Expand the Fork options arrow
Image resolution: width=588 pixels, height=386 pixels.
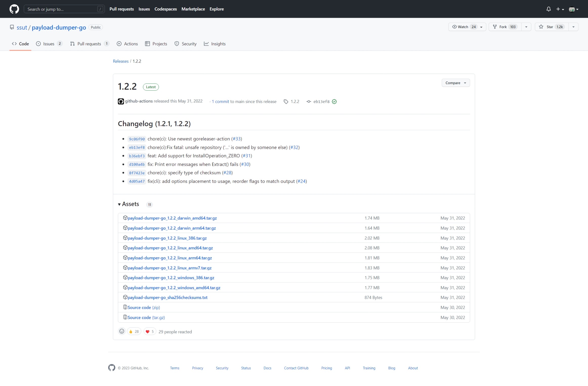coord(526,27)
